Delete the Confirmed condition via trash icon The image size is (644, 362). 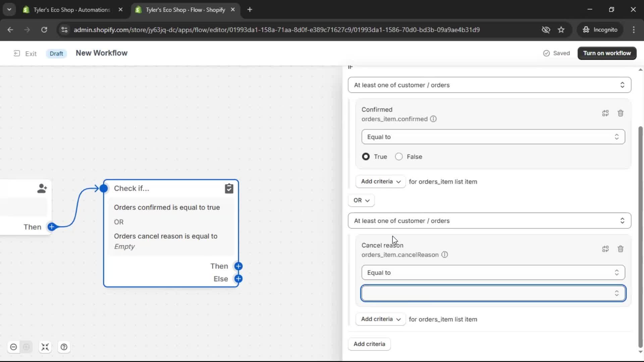coord(621,113)
